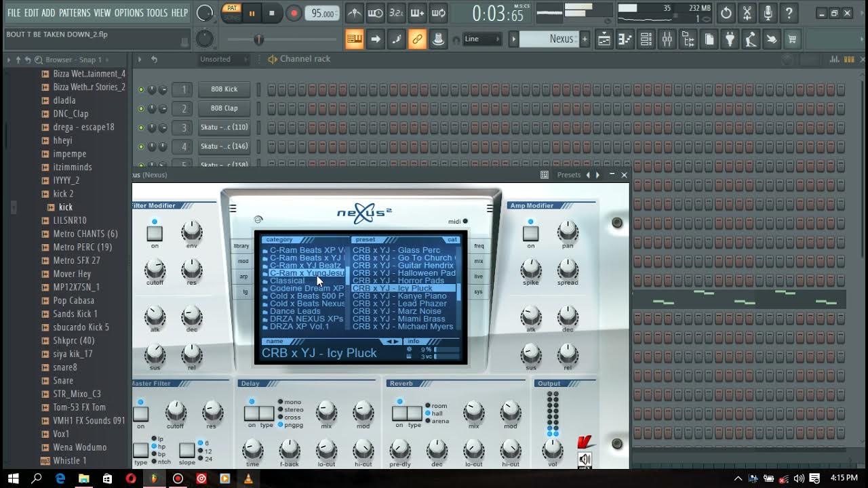Toggle the countdown before recording icon
Image resolution: width=868 pixels, height=488 pixels.
coord(397,13)
